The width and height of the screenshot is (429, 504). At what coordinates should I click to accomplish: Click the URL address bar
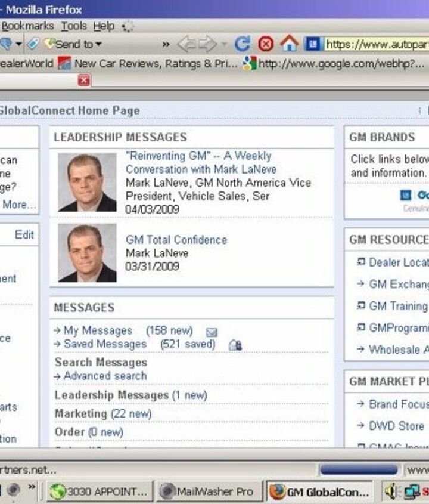[377, 44]
